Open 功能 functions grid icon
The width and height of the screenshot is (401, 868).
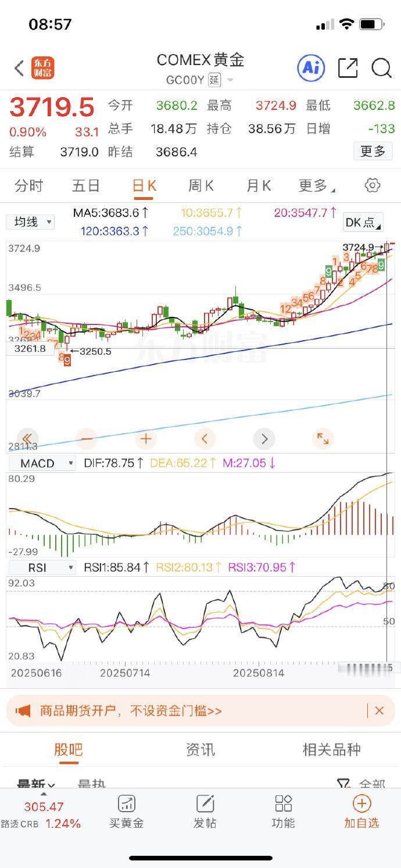283,812
